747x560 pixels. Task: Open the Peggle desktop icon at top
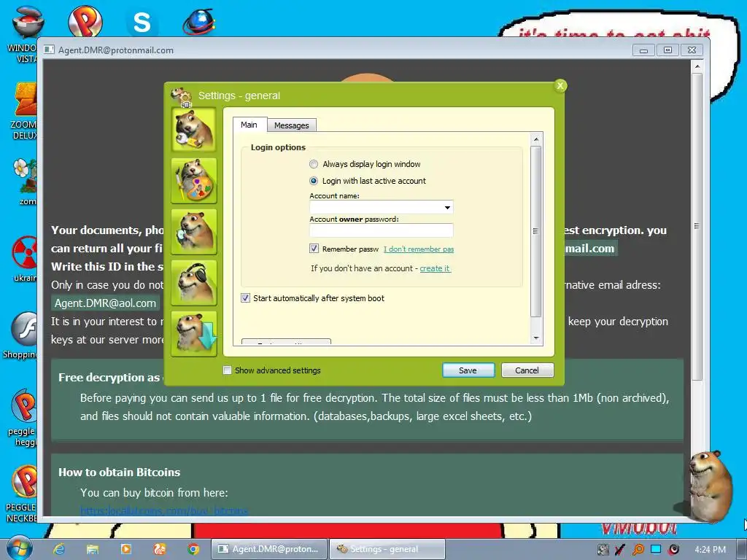pos(85,21)
